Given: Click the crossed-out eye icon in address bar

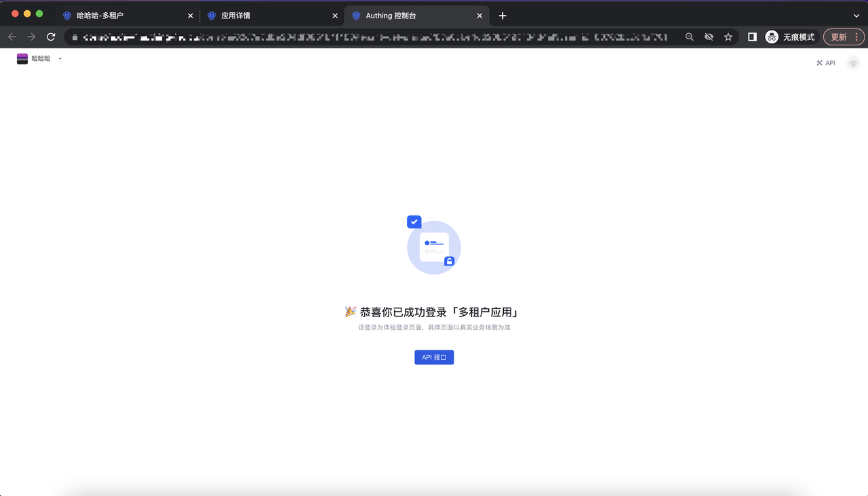Looking at the screenshot, I should coord(709,37).
